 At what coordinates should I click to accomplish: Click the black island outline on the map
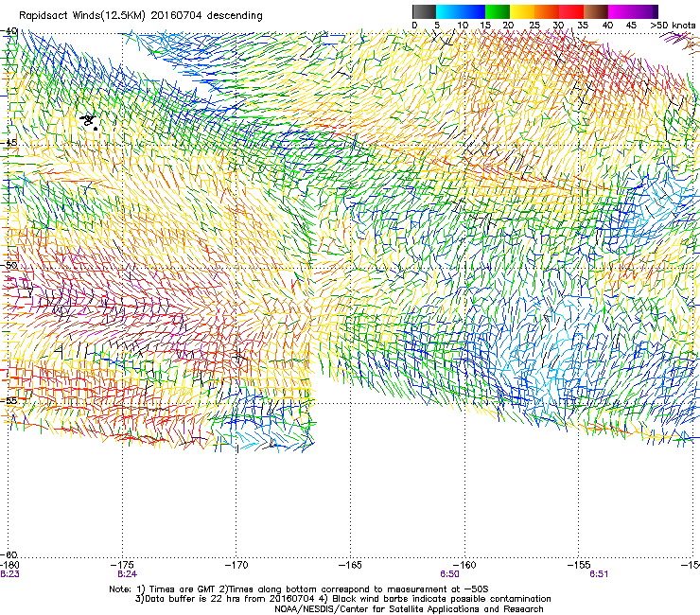point(89,121)
